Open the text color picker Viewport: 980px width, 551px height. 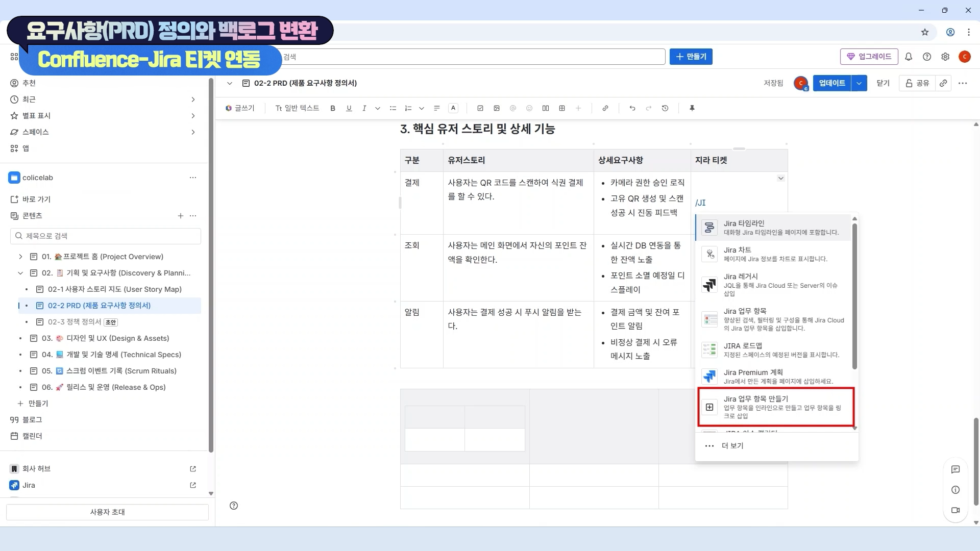pos(453,108)
